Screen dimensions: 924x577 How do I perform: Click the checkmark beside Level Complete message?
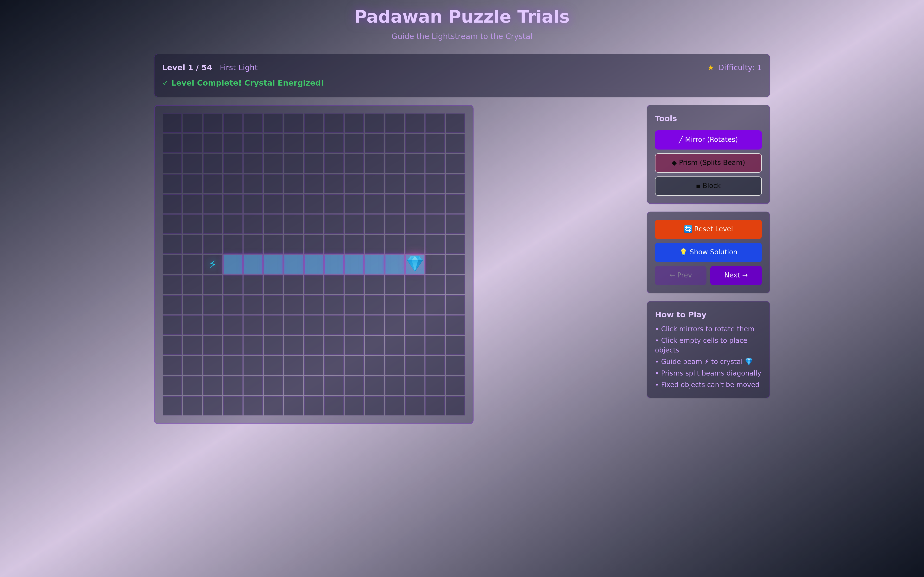tap(165, 83)
